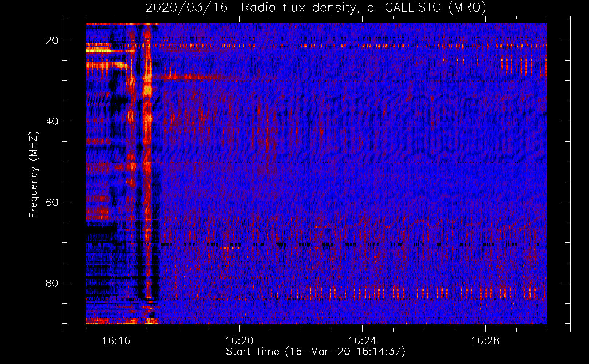Click the date "2020/03/16" in the title

click(186, 7)
